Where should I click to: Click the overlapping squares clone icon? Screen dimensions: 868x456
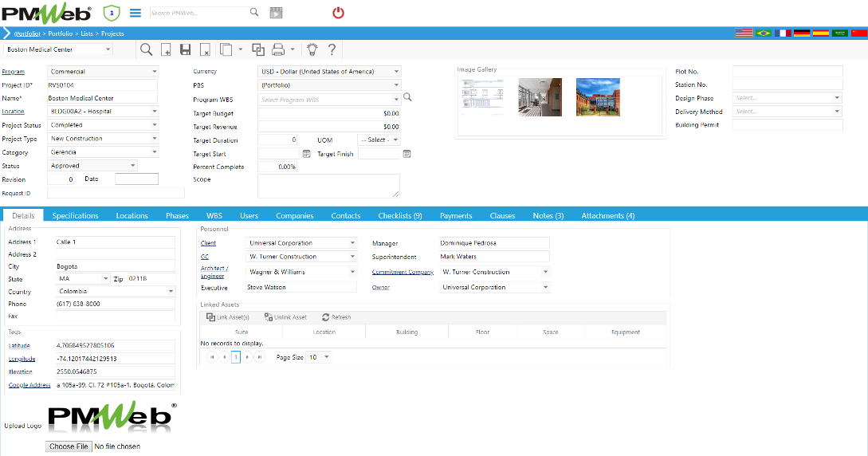[x=258, y=49]
